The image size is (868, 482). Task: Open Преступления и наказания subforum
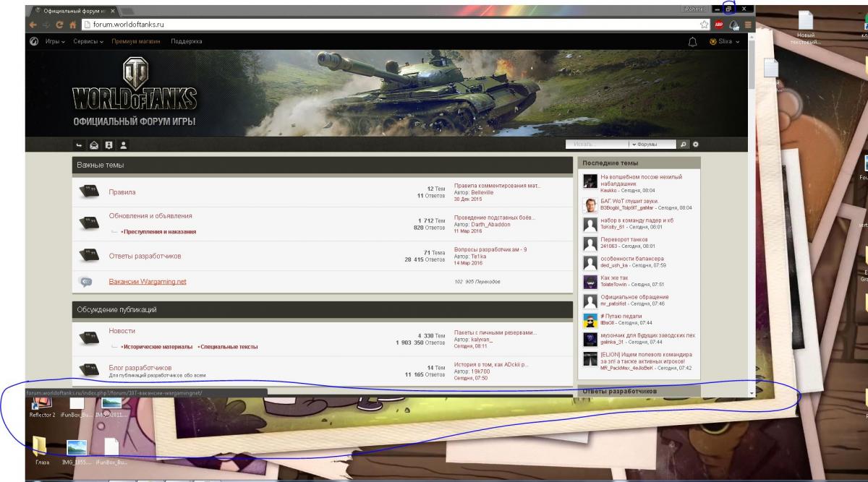(x=160, y=232)
